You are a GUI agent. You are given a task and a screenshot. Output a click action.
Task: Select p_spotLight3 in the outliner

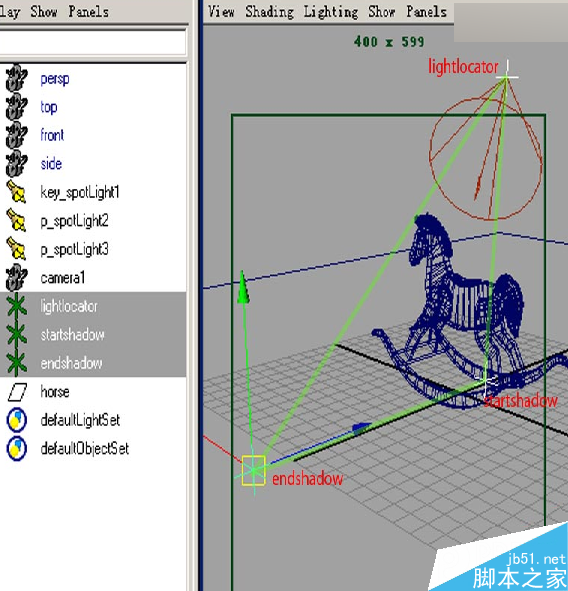74,250
